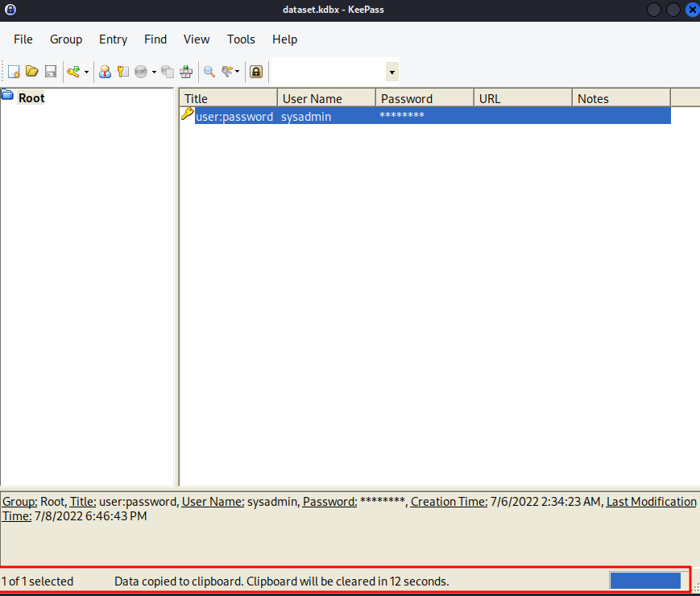Image resolution: width=700 pixels, height=596 pixels.
Task: Click the 'User Name:' label in details pane
Action: (213, 502)
